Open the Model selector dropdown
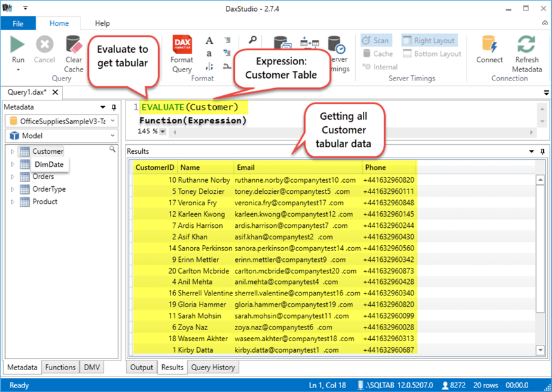552x392 pixels. point(61,136)
